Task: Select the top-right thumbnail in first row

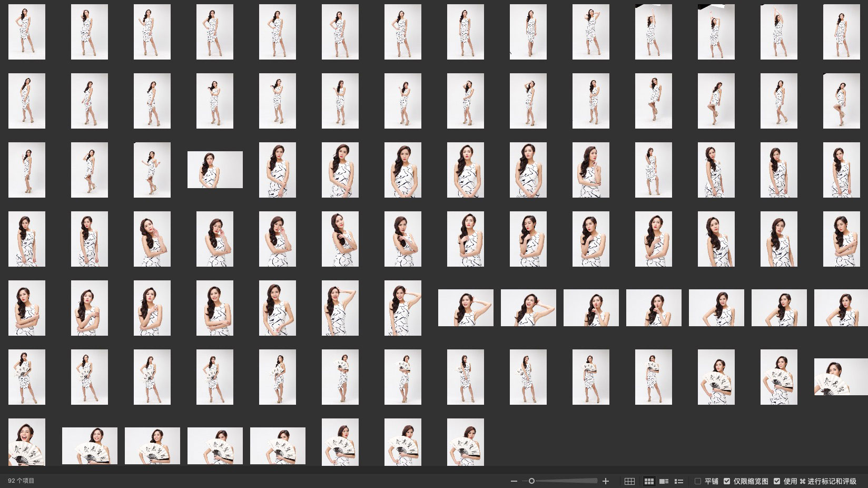Action: [841, 32]
